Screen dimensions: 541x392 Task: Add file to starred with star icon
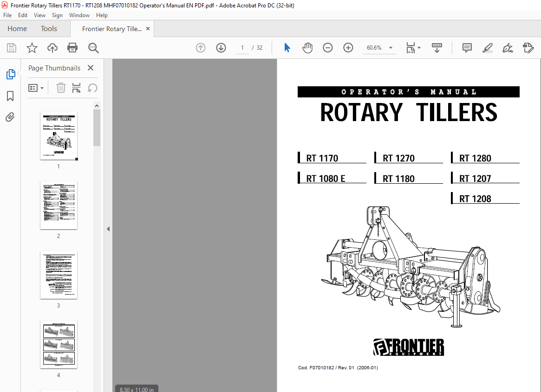pyautogui.click(x=32, y=48)
